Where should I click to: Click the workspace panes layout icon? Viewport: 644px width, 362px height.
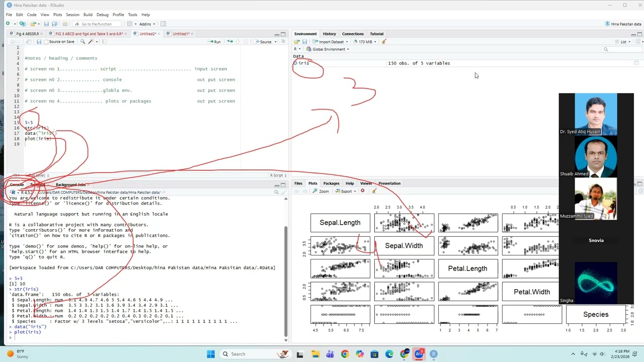(130, 24)
